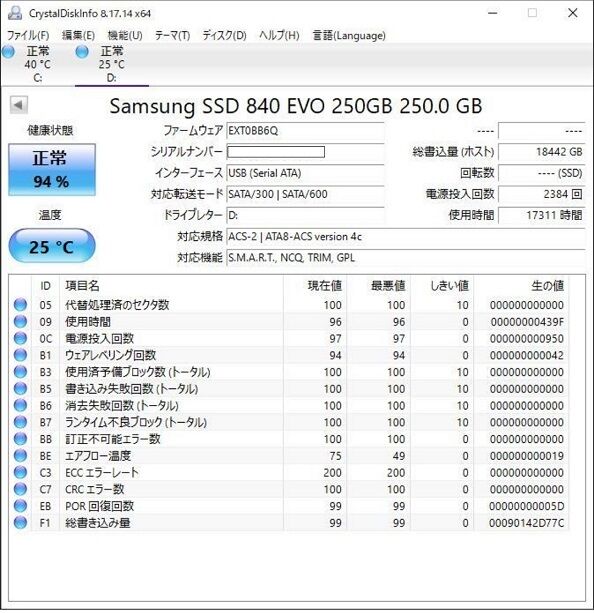This screenshot has height=613, width=594.
Task: Click status icon of row B3 使用済予備ブロック数
Action: click(x=20, y=372)
